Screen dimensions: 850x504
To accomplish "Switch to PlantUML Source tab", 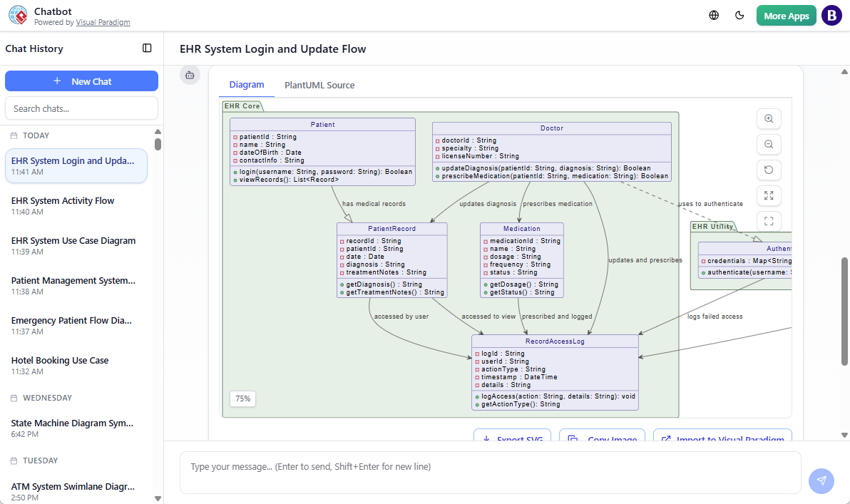I will click(319, 85).
